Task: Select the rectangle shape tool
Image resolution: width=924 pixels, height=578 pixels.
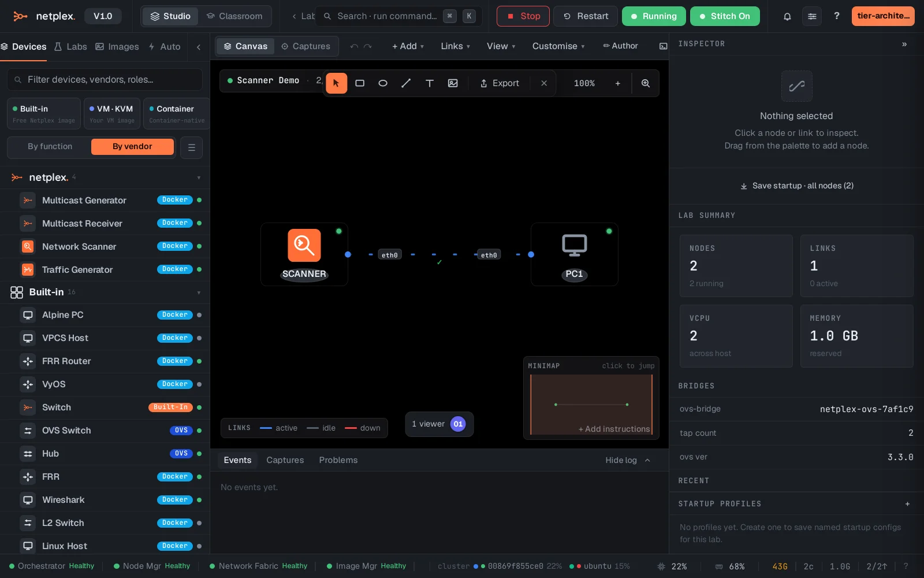Action: coord(360,83)
